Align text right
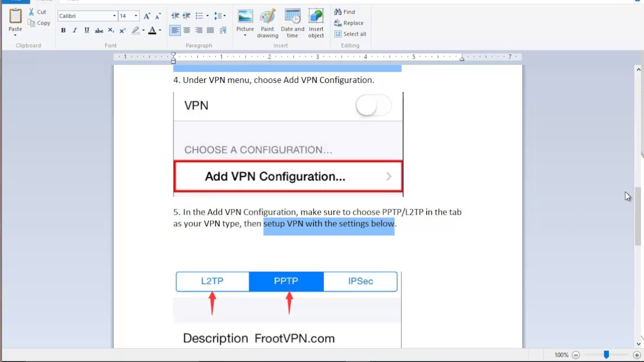 coord(199,31)
